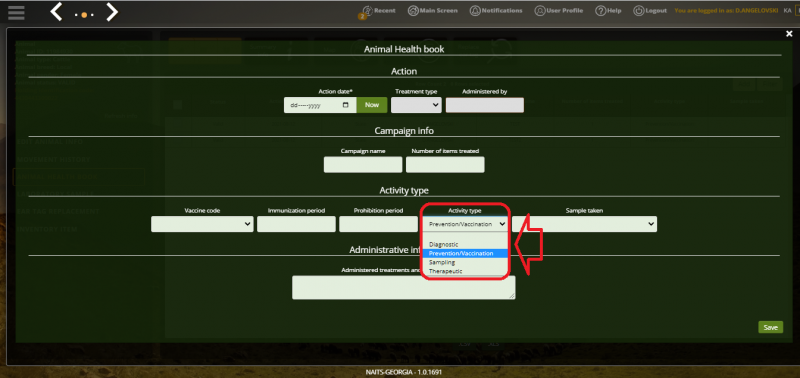This screenshot has width=800, height=378.
Task: Choose Diagnostic activity type option
Action: coord(465,244)
